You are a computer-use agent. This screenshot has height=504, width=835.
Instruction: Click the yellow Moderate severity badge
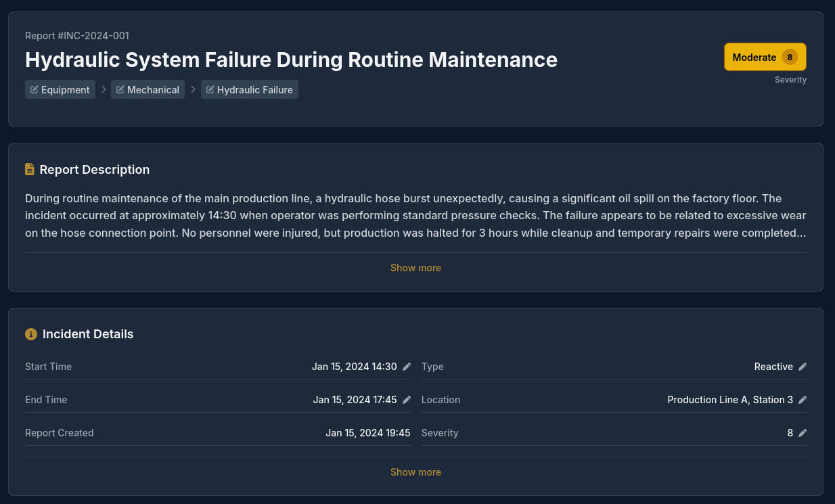754,58
